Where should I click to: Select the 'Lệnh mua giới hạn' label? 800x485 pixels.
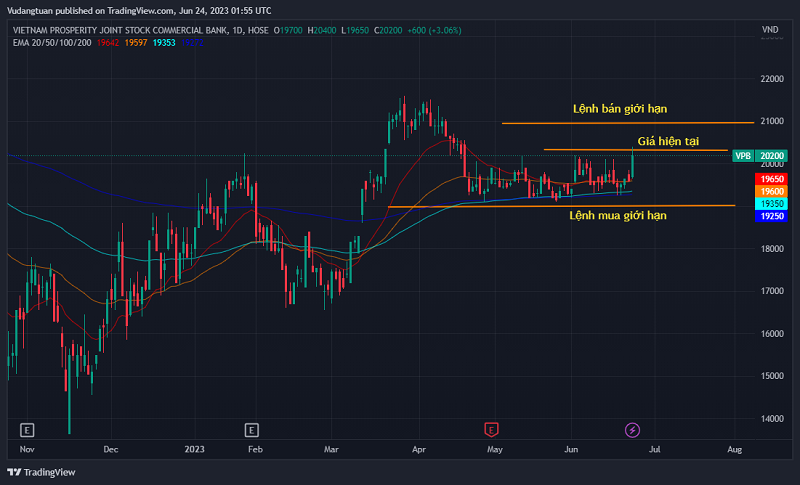point(617,215)
